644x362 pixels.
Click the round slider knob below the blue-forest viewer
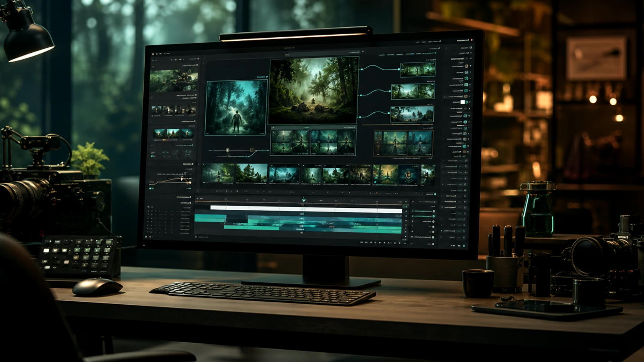(227, 150)
